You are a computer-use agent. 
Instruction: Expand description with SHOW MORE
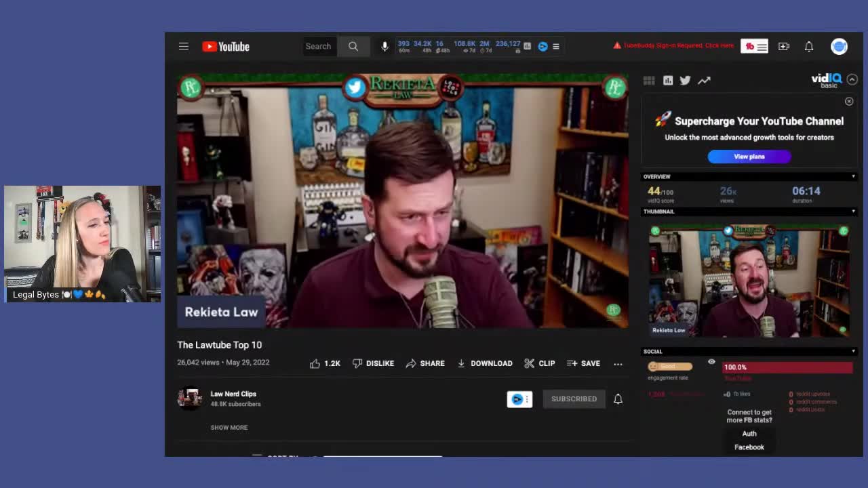point(229,428)
